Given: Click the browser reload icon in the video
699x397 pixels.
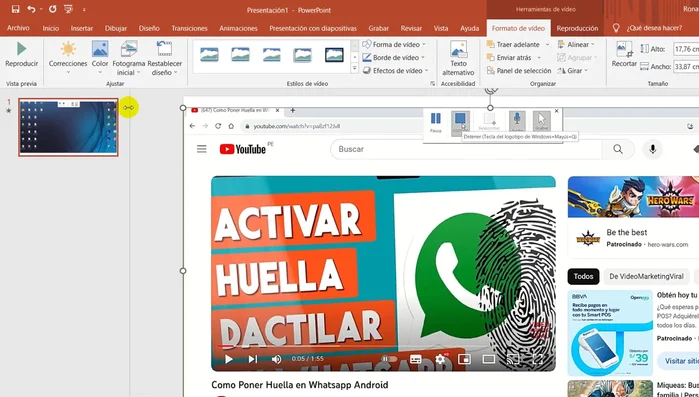Looking at the screenshot, I should tap(218, 126).
